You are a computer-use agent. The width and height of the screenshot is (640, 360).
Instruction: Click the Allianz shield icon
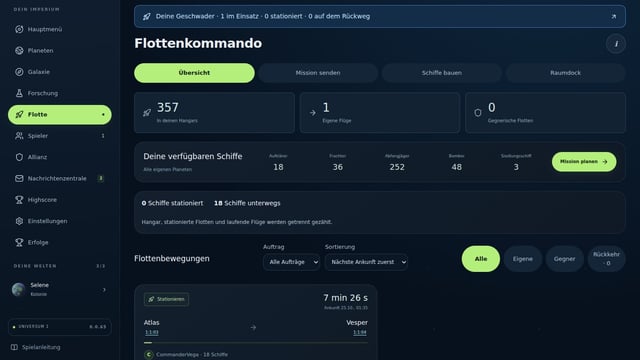19,157
